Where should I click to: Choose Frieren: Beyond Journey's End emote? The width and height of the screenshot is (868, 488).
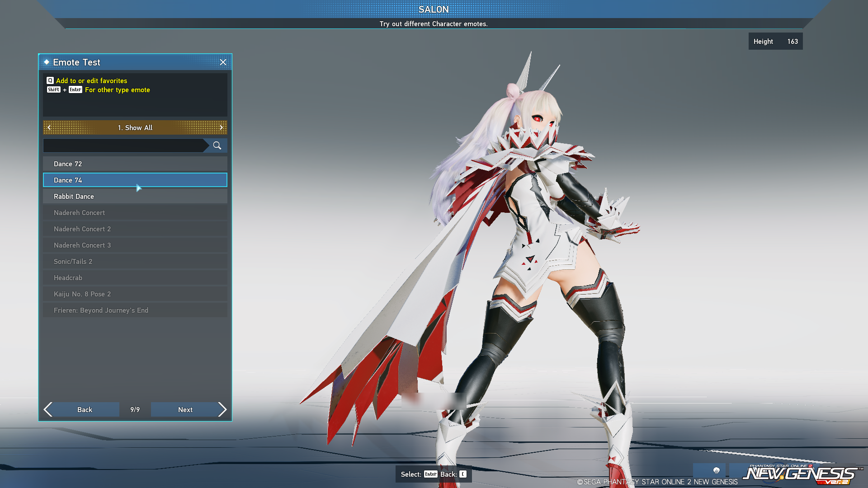click(x=135, y=310)
